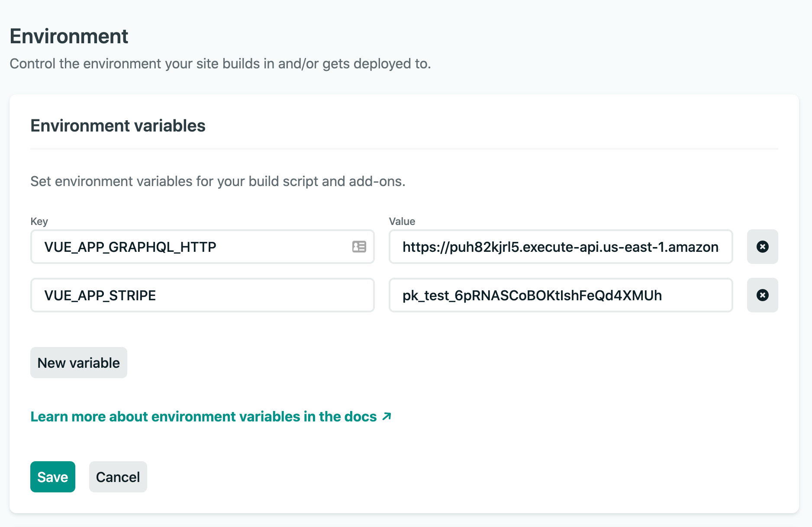The width and height of the screenshot is (812, 527).
Task: Focus the VUE_APP_GRAPHQL_HTTP key field
Action: click(x=190, y=247)
